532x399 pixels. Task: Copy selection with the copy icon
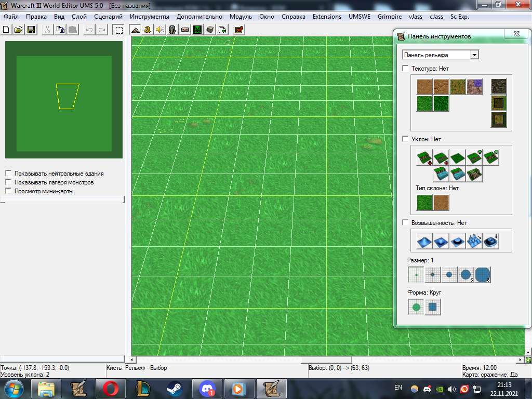pos(60,30)
